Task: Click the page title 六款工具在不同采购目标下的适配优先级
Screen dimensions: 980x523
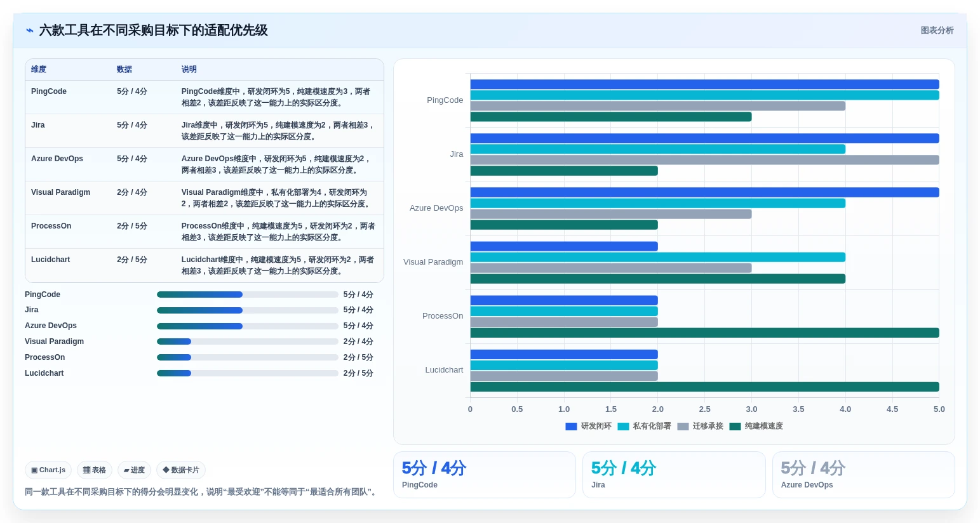Action: [x=153, y=30]
